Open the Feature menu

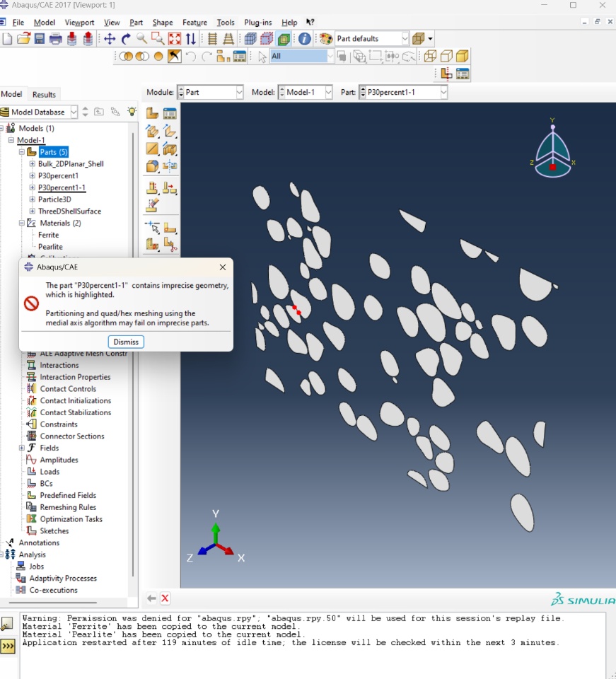(x=194, y=23)
